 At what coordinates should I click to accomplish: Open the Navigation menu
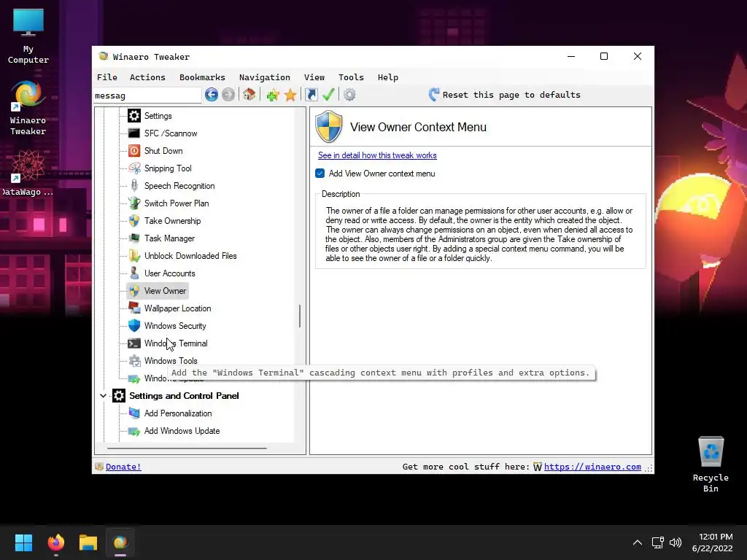tap(265, 77)
